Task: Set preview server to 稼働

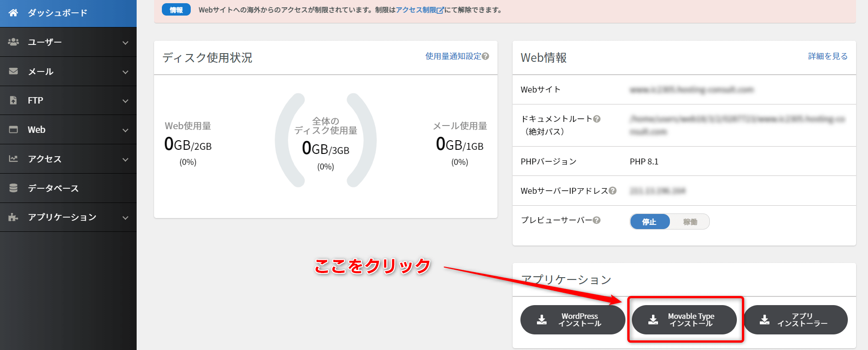Action: click(x=690, y=222)
